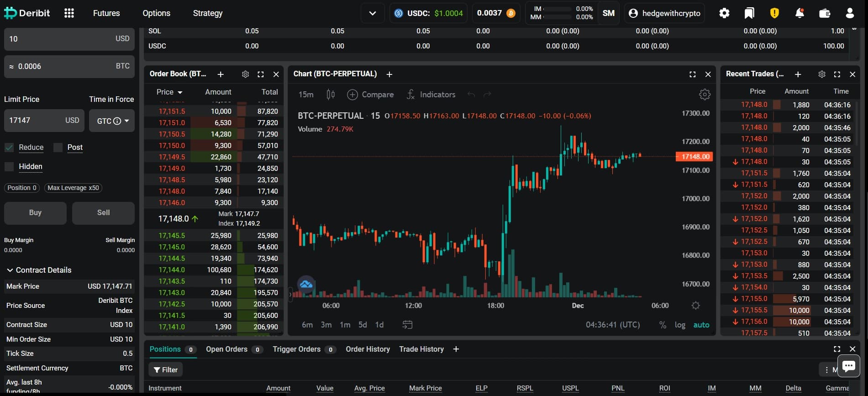The width and height of the screenshot is (868, 396).
Task: Open notifications bell
Action: 800,13
